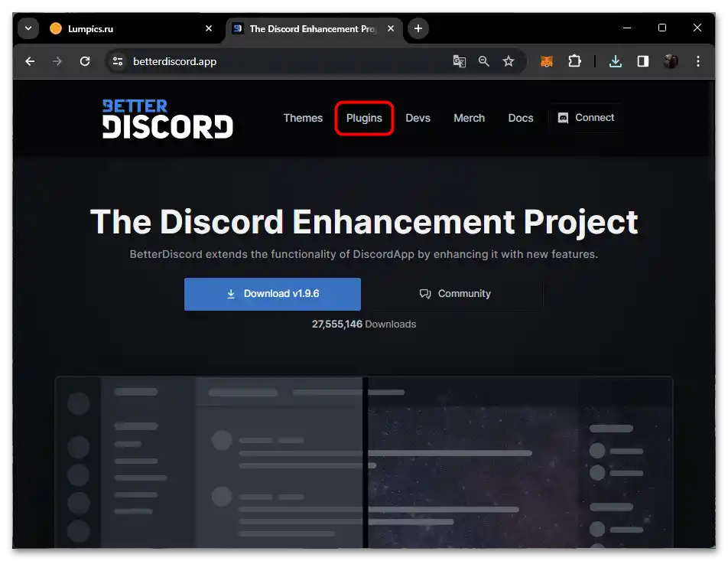Click the Connect button
This screenshot has height=561, width=728.
click(586, 118)
